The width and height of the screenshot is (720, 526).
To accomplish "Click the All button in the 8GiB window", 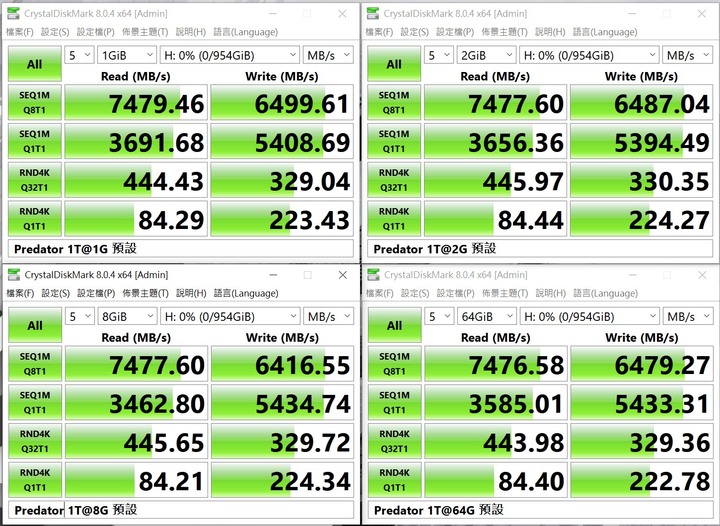I will click(35, 325).
